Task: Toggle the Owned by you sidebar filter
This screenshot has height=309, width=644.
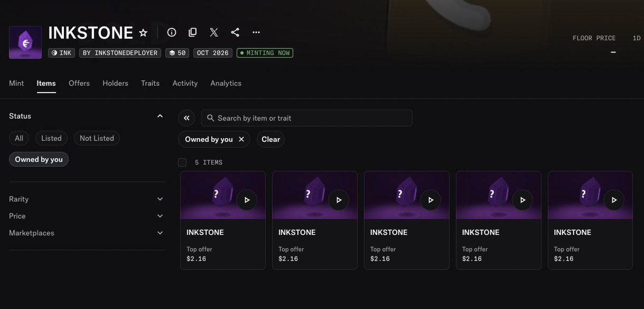Action: [39, 160]
